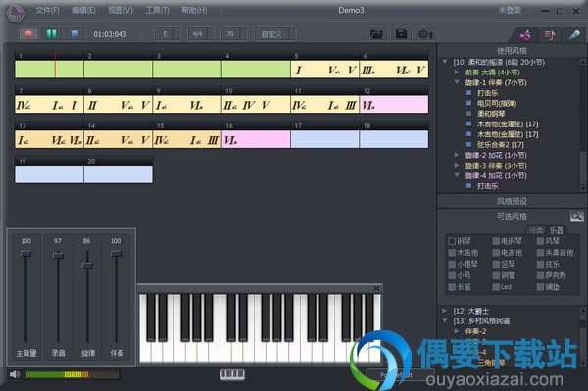Open a project with the folder icon
The width and height of the screenshot is (588, 391).
(x=376, y=34)
